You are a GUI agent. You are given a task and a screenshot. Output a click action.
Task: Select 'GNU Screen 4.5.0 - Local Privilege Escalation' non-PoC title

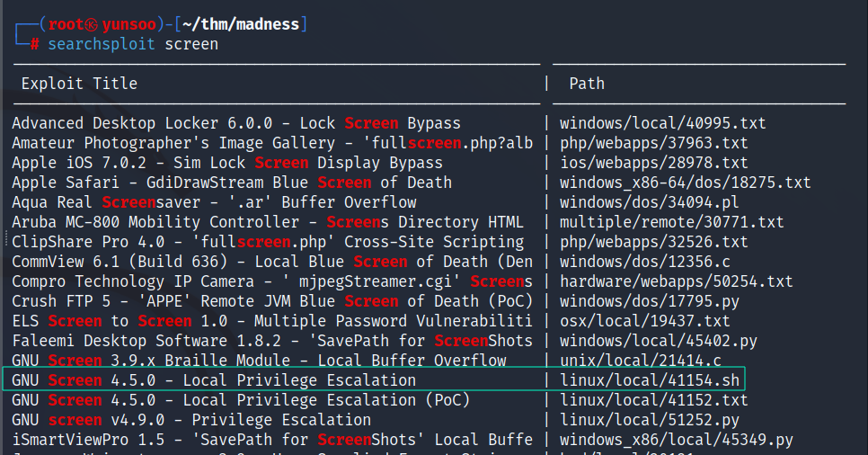click(x=214, y=380)
